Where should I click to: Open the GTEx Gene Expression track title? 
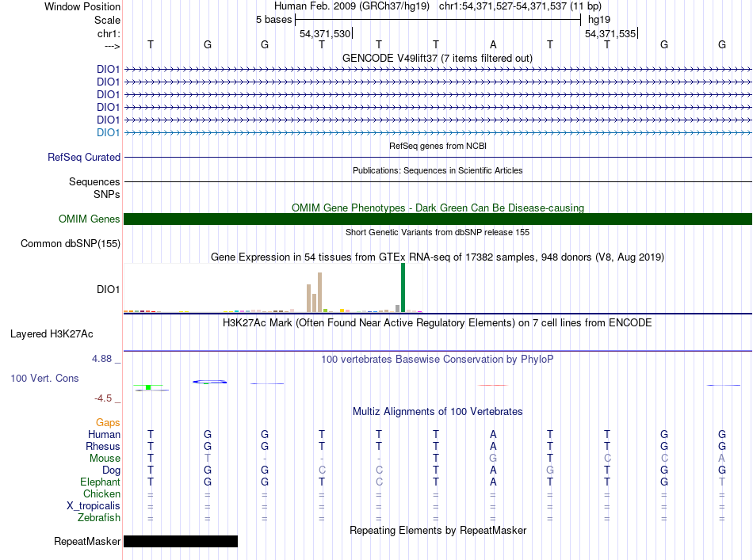coord(438,257)
